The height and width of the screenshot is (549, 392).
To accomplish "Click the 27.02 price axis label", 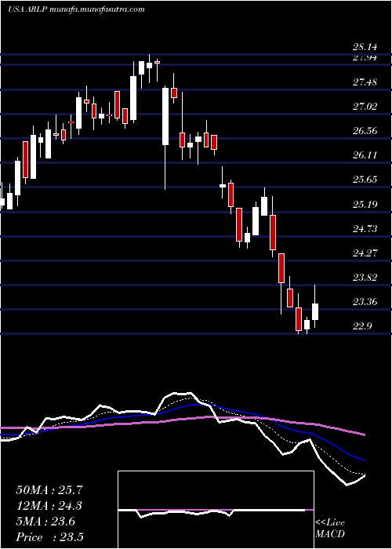I will click(365, 107).
